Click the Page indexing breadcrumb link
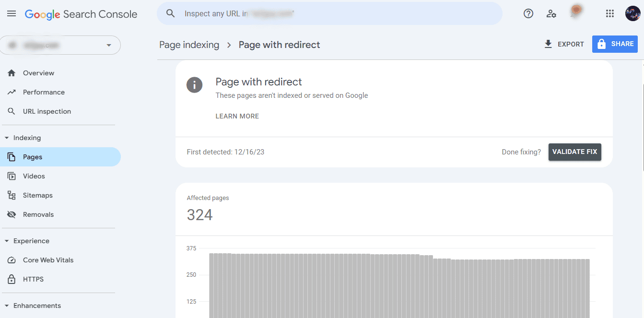The height and width of the screenshot is (318, 644). pyautogui.click(x=189, y=45)
